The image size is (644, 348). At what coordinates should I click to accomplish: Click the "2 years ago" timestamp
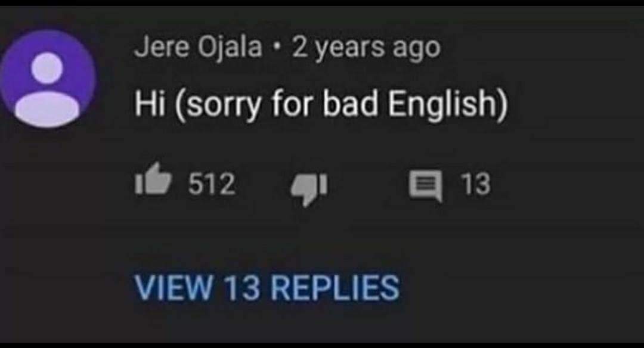366,48
